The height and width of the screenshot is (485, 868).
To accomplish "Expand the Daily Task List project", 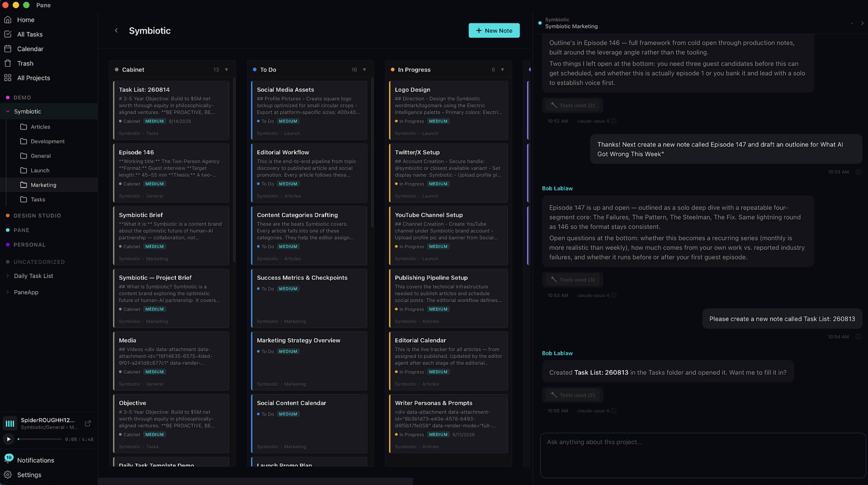I will (8, 276).
